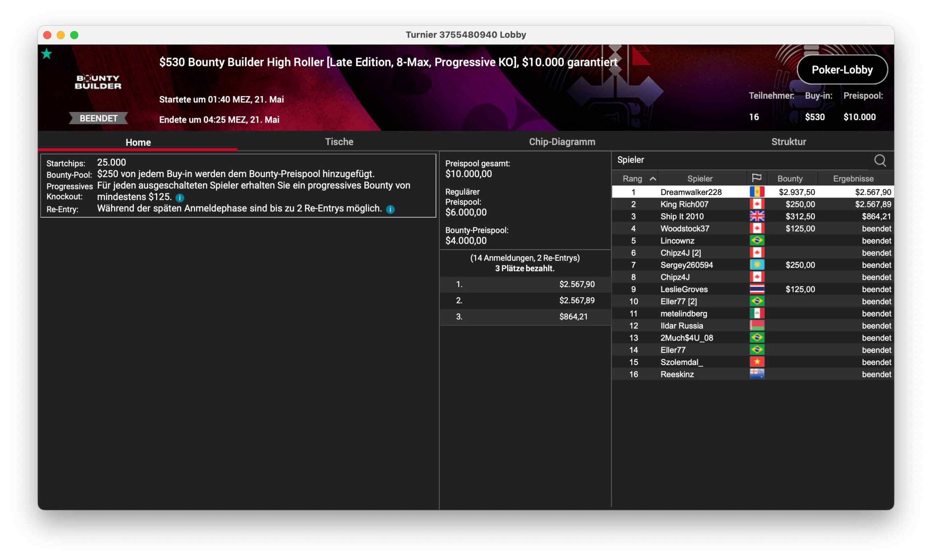Click Ship It 2010's UK flag
Image resolution: width=932 pixels, height=560 pixels.
tap(757, 216)
